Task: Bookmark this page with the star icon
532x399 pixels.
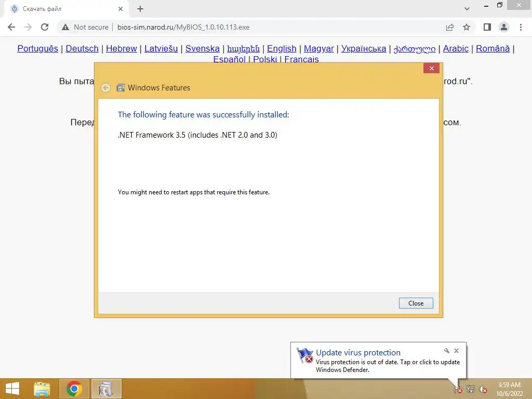Action: (467, 27)
